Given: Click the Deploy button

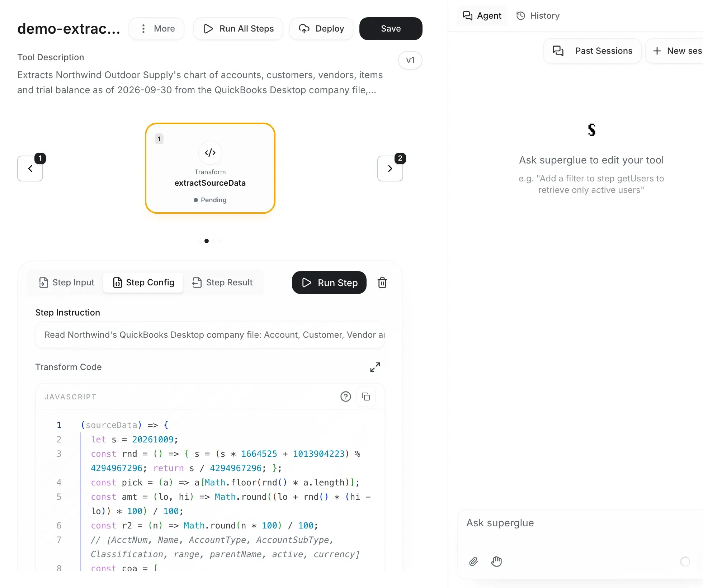Looking at the screenshot, I should tap(321, 29).
